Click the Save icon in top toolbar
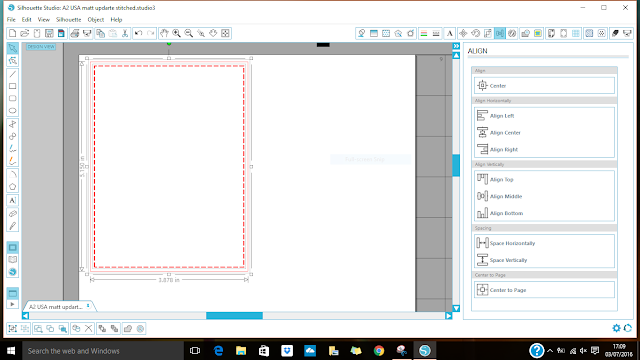 point(49,33)
